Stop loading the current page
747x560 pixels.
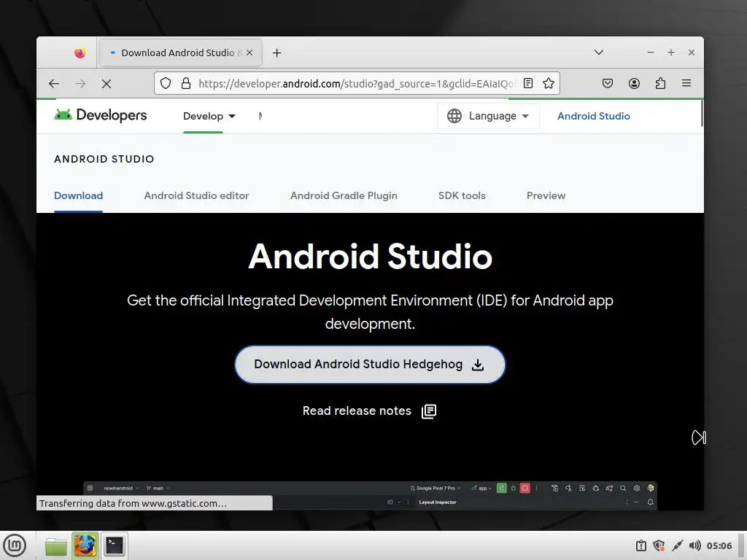point(107,84)
